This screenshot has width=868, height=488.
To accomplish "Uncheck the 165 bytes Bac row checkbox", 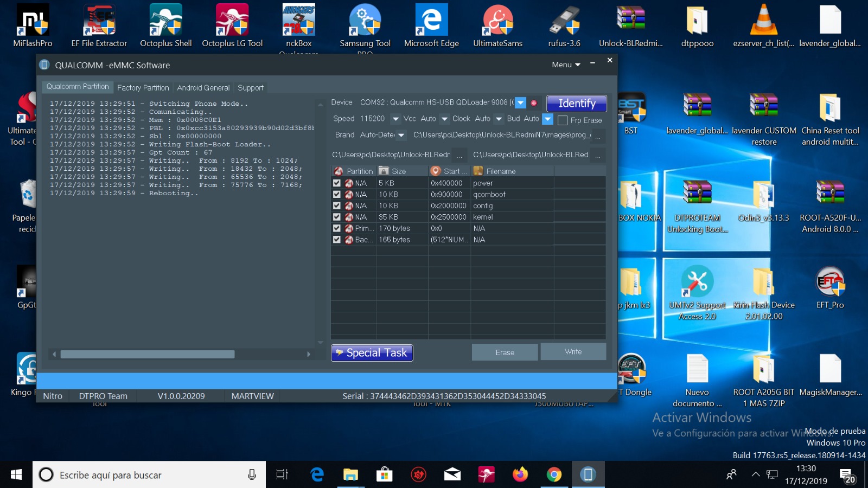I will point(337,239).
